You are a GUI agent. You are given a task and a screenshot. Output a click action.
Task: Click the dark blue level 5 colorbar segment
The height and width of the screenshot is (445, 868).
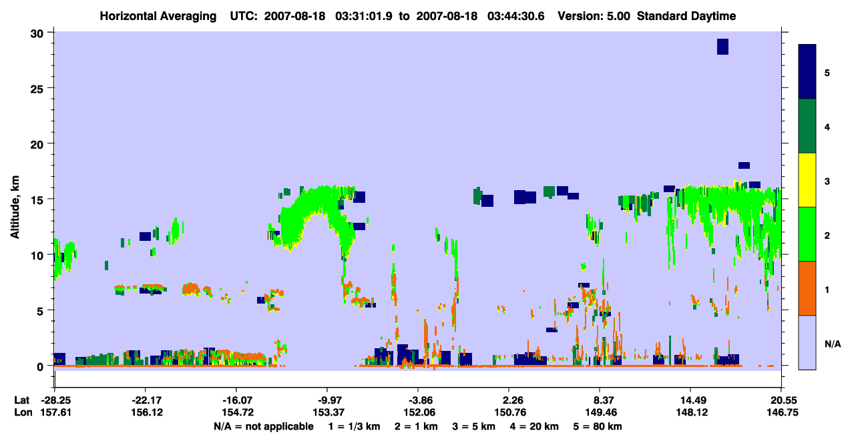[807, 71]
